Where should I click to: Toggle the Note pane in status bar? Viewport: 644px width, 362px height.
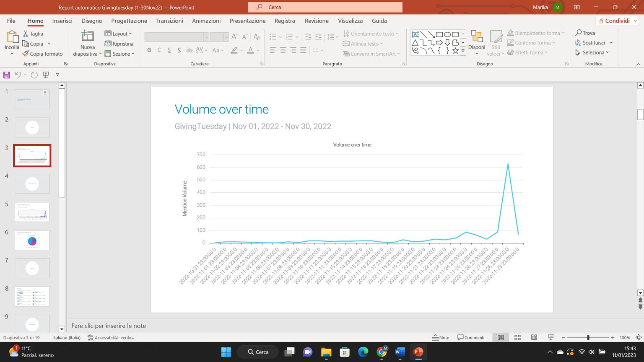441,338
